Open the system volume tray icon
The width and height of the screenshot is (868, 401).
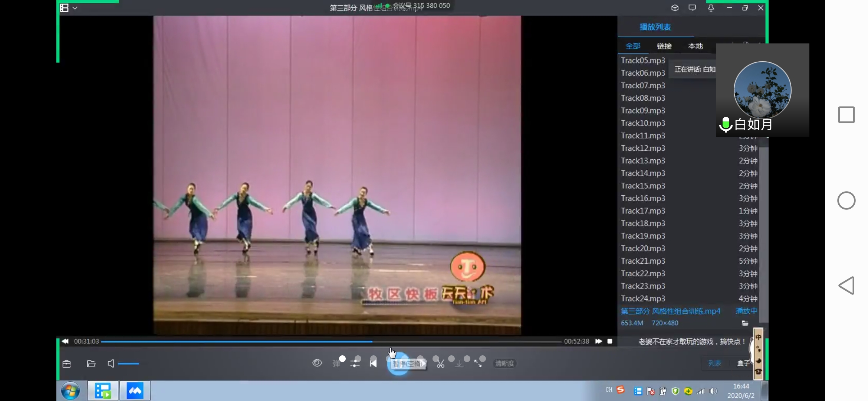713,391
